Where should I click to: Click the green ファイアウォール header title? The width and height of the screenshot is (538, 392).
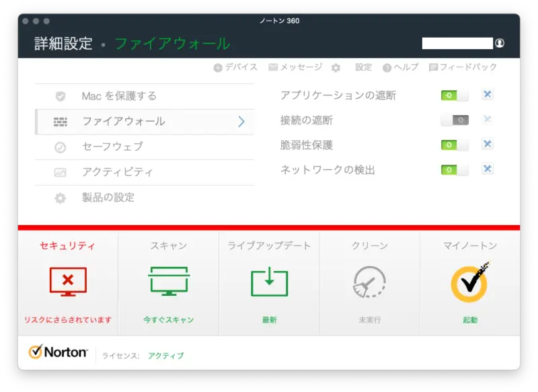tap(172, 44)
